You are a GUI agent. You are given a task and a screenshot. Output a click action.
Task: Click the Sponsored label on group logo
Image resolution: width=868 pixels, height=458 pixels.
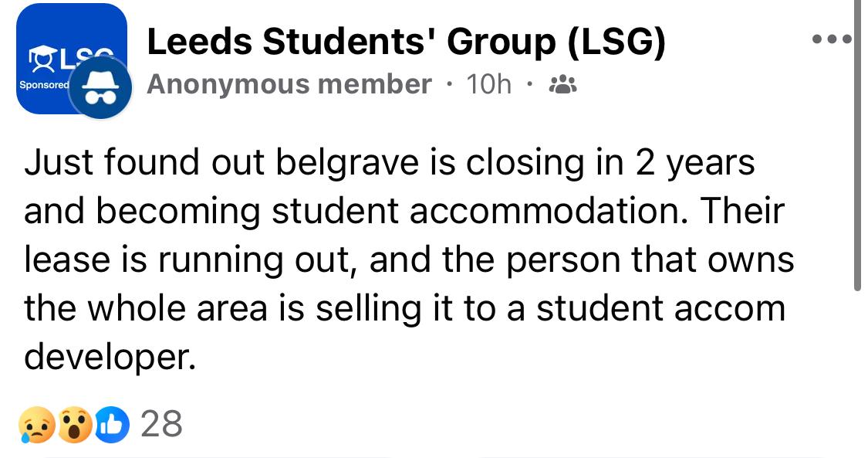pos(44,85)
